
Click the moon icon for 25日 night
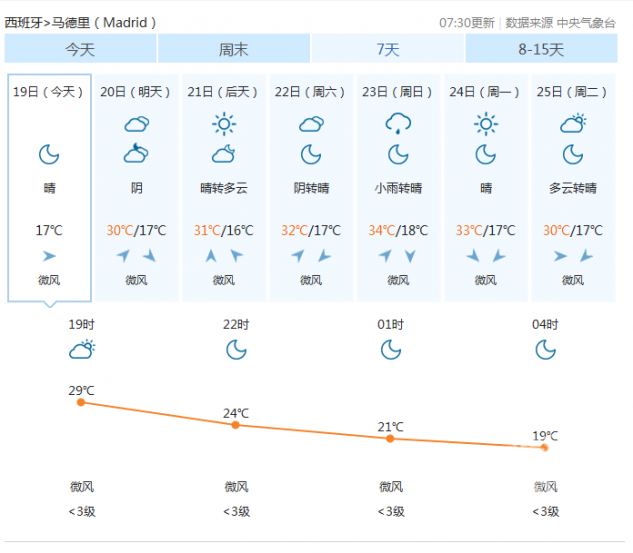click(573, 155)
